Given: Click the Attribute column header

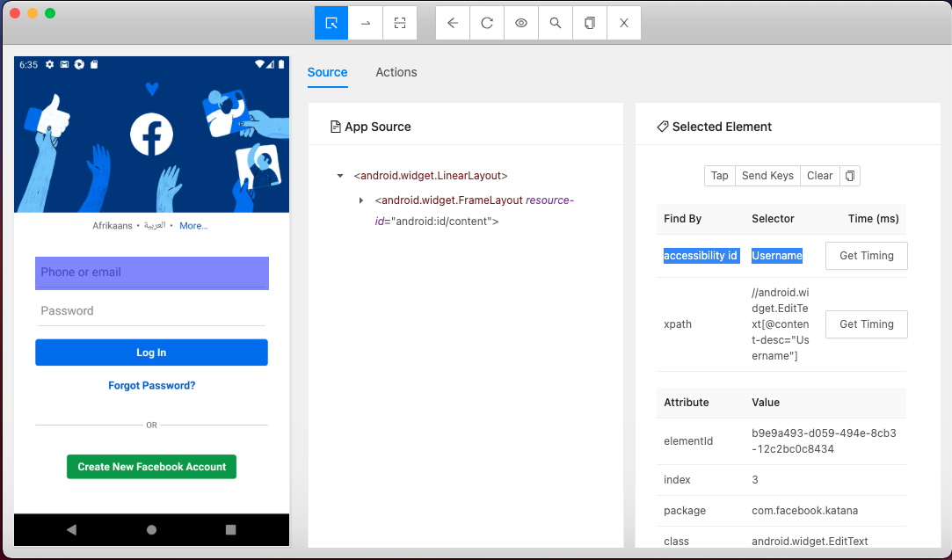Looking at the screenshot, I should [686, 402].
